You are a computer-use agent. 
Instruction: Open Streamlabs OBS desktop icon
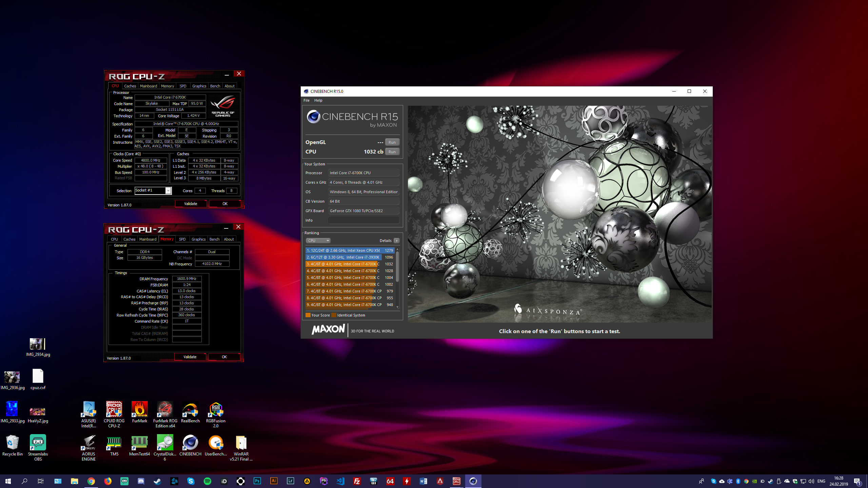click(x=38, y=447)
